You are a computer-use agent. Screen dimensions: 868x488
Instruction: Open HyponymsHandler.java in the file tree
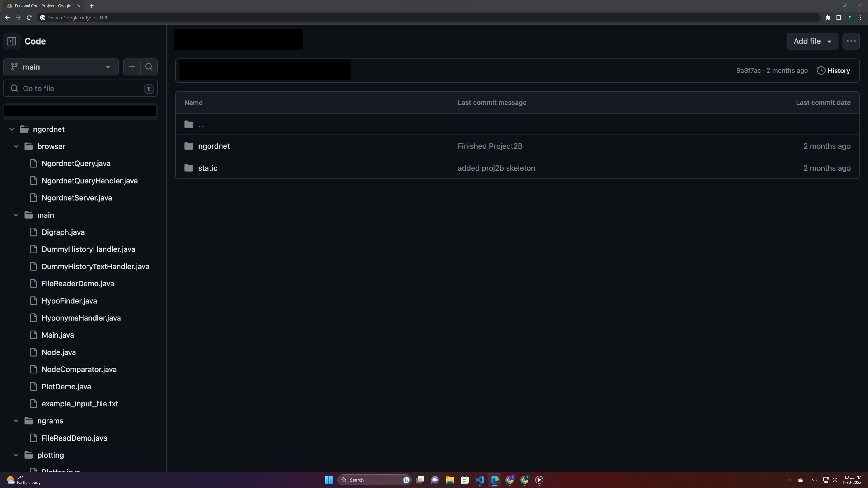pos(81,318)
